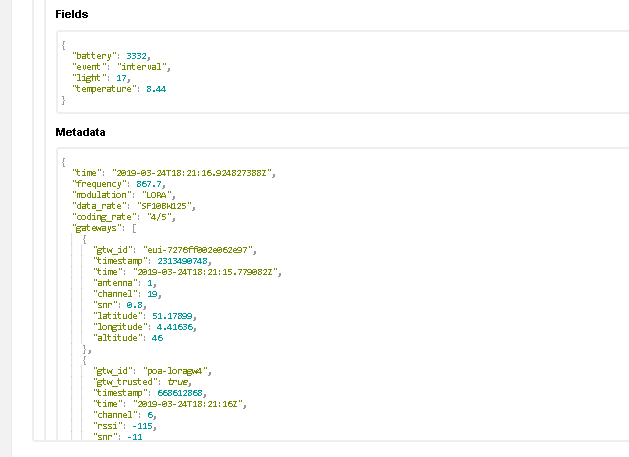The width and height of the screenshot is (629, 457).
Task: Select the altitude value 46
Action: pos(157,338)
